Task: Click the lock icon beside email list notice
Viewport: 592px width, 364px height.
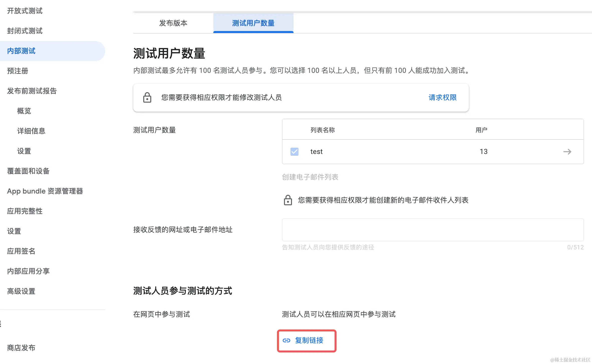Action: click(x=288, y=200)
